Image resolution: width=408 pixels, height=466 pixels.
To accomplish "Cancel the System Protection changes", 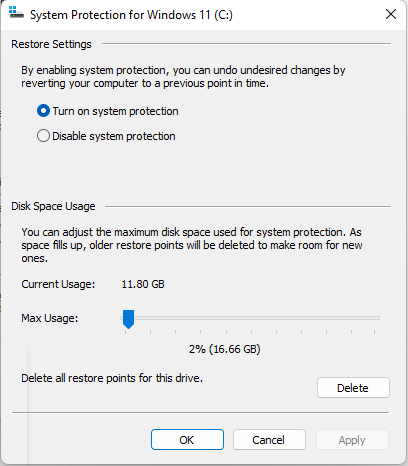I will pos(269,440).
